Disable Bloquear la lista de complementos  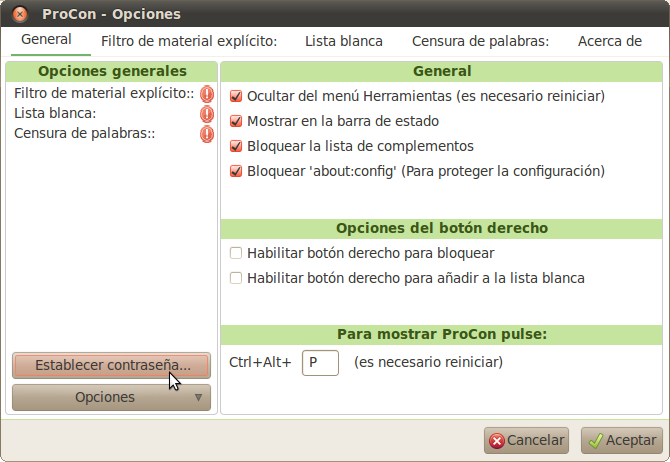click(236, 146)
